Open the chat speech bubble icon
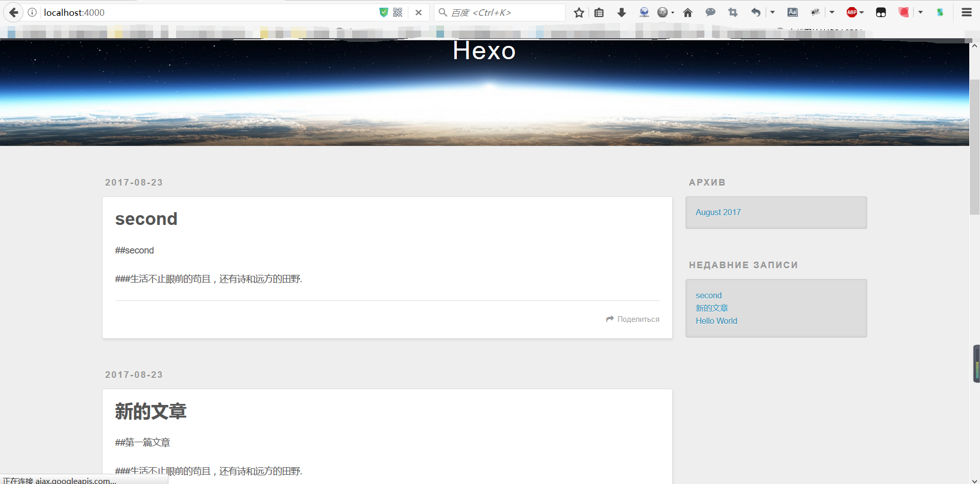The width and height of the screenshot is (980, 484). tap(710, 12)
